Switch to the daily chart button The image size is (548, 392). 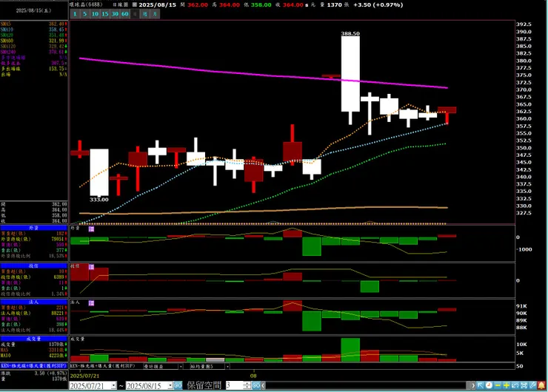(135, 14)
